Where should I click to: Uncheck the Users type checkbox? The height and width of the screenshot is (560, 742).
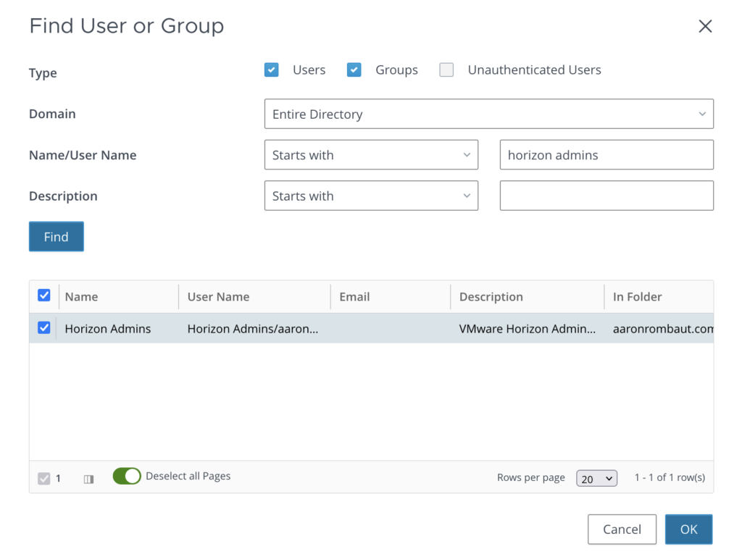click(x=272, y=70)
